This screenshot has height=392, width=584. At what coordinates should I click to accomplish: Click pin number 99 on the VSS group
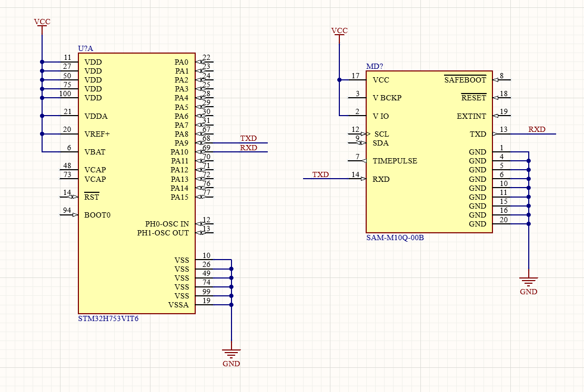coord(206,292)
